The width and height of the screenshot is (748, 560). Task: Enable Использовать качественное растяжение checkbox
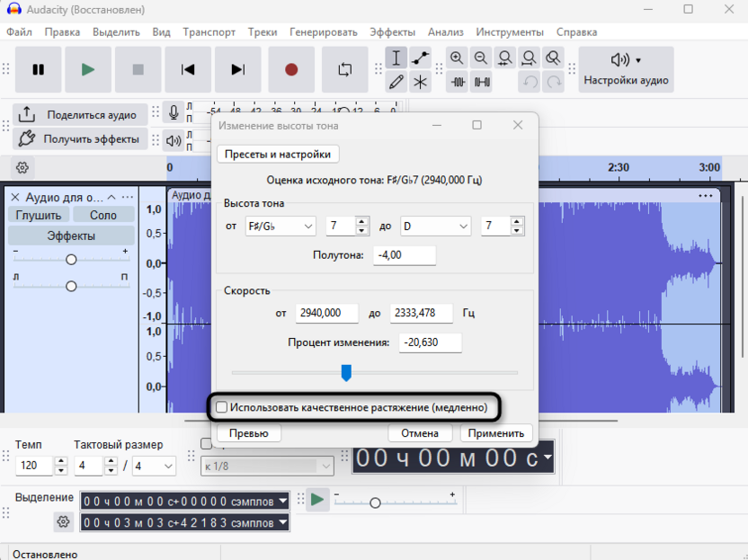pyautogui.click(x=221, y=407)
